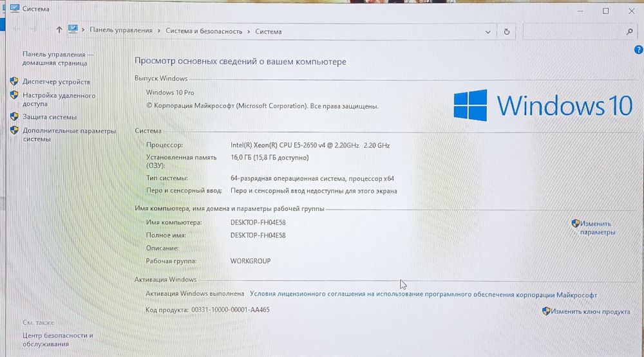Click the Перо и сенсорный ввод недоступны text
Screen dimensions: 644x357
point(314,191)
